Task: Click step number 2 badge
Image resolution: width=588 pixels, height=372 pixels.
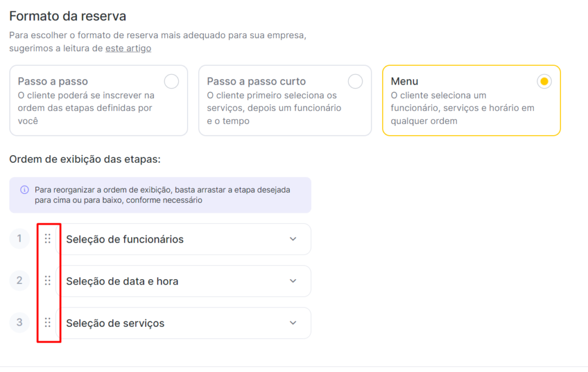Action: 19,280
